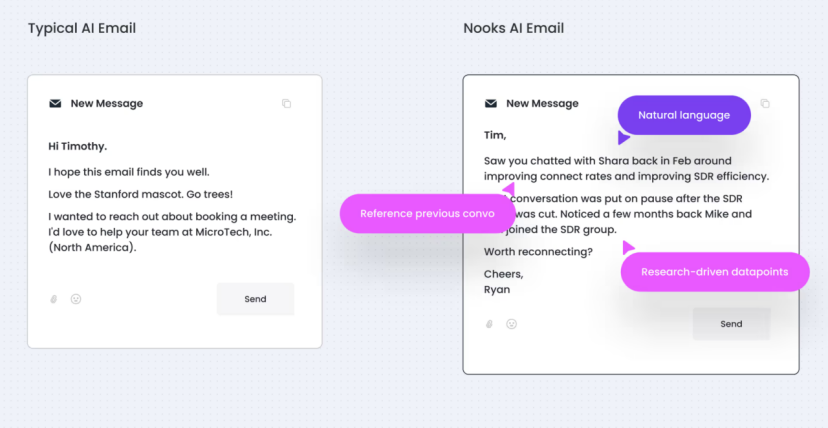Copy the Typical AI Email message
828x428 pixels.
coord(286,103)
